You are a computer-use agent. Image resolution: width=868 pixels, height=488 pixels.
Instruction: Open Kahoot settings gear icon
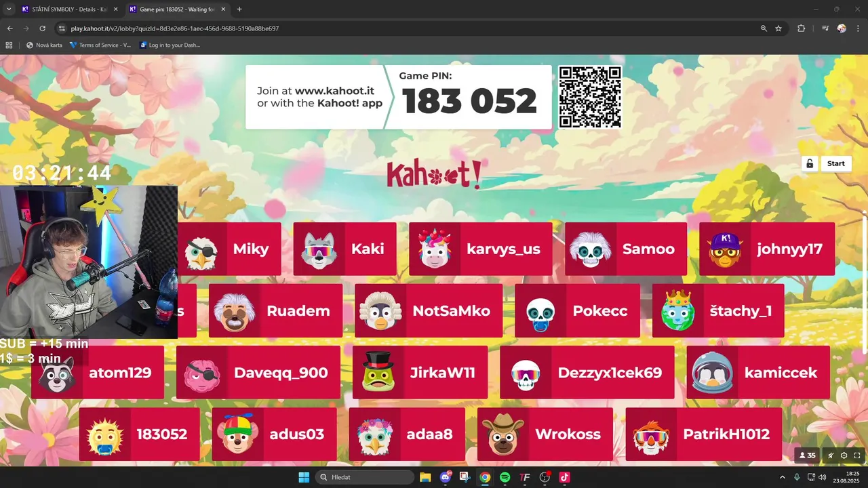pyautogui.click(x=844, y=455)
